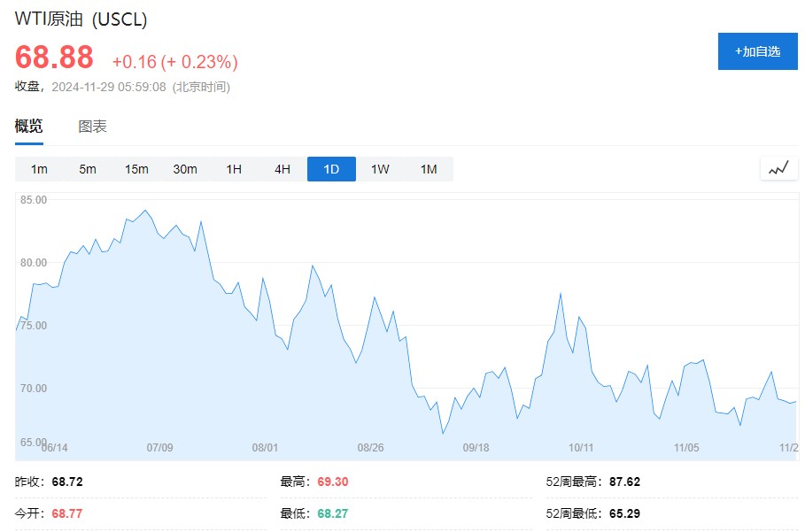Click the line chart type icon
This screenshot has height=532, width=805.
pos(778,168)
